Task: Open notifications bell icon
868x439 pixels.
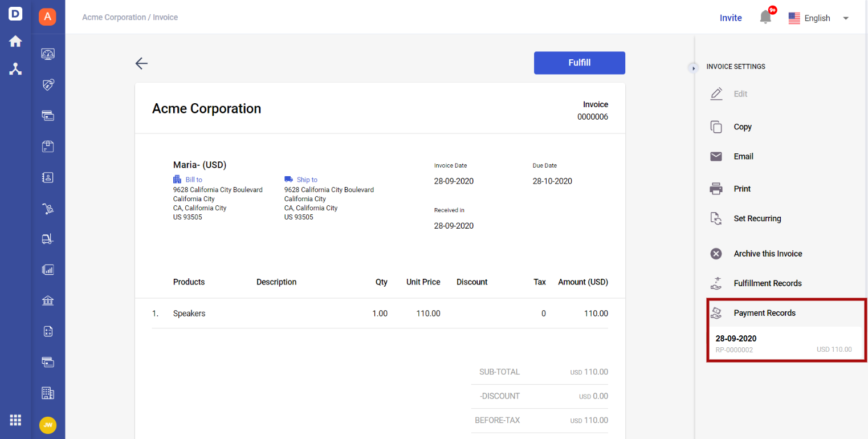Action: pos(765,18)
